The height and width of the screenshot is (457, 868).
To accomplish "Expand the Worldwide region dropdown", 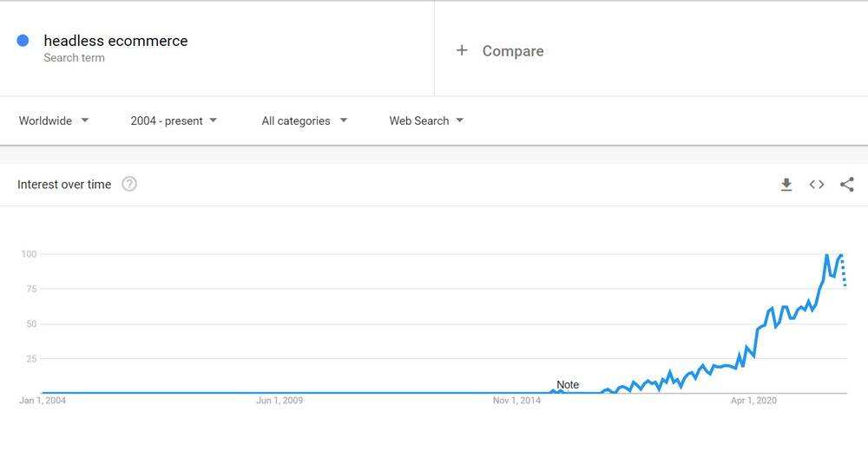I will (54, 121).
